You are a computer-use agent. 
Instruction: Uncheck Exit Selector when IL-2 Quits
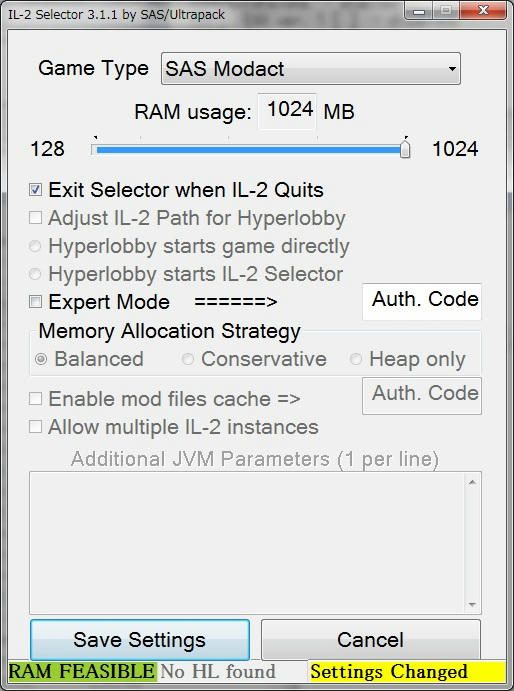point(35,190)
